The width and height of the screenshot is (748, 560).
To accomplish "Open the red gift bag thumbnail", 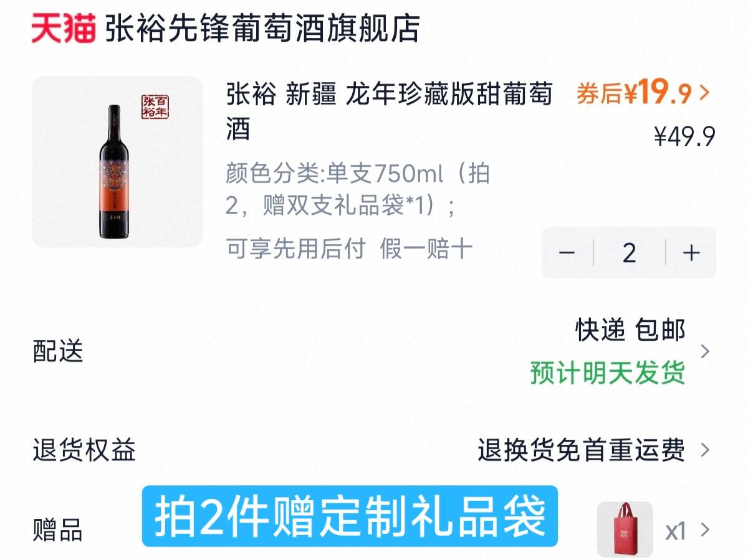I will click(625, 529).
